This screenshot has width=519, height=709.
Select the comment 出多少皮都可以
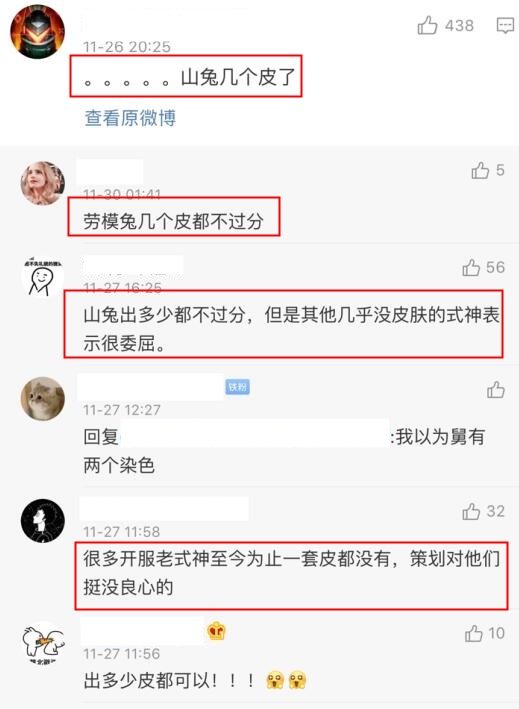(x=195, y=681)
